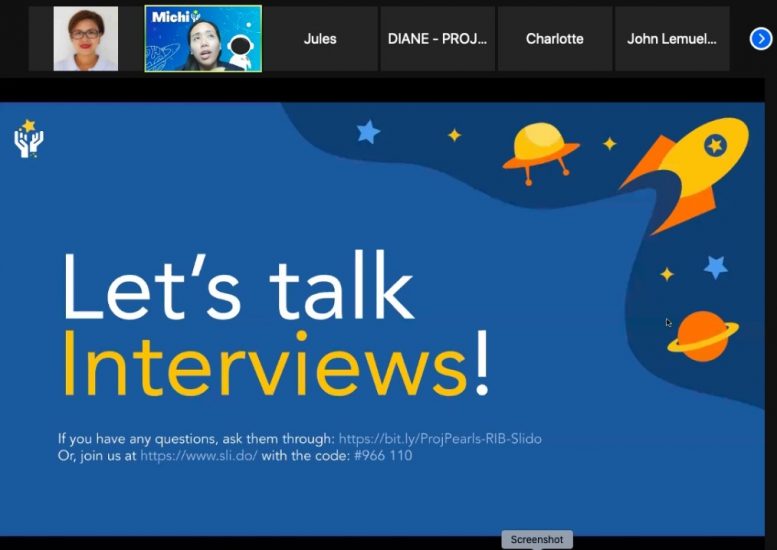Image resolution: width=777 pixels, height=550 pixels.
Task: Select the DIANE - PROJ... participant tile
Action: (x=438, y=39)
